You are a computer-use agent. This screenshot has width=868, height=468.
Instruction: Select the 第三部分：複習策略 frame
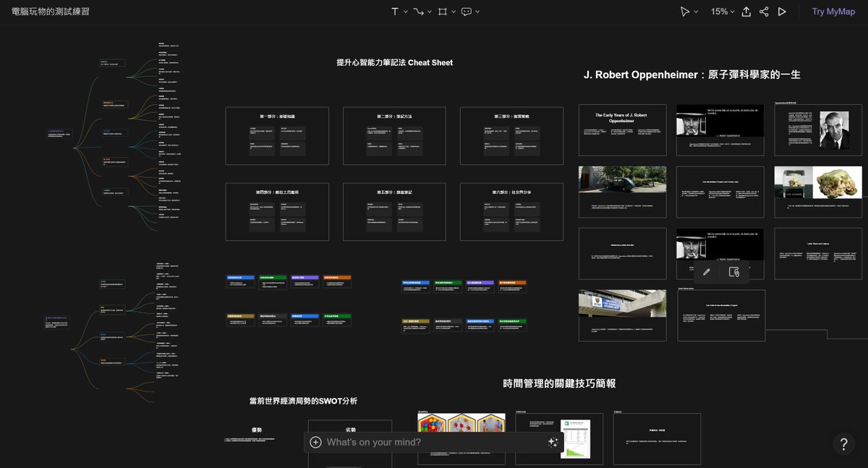tap(511, 136)
